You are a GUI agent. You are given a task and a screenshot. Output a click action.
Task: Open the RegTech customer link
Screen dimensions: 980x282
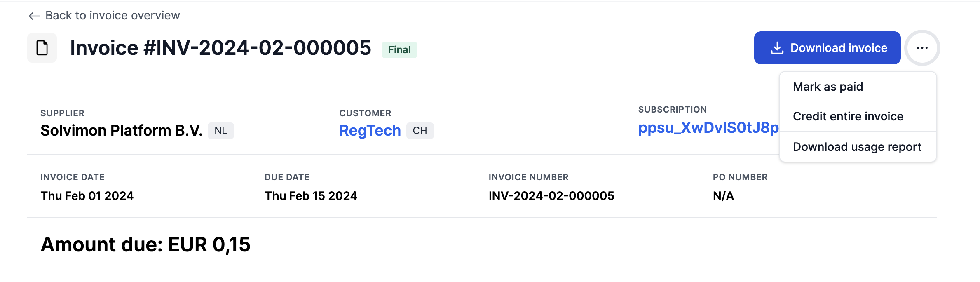pyautogui.click(x=370, y=131)
